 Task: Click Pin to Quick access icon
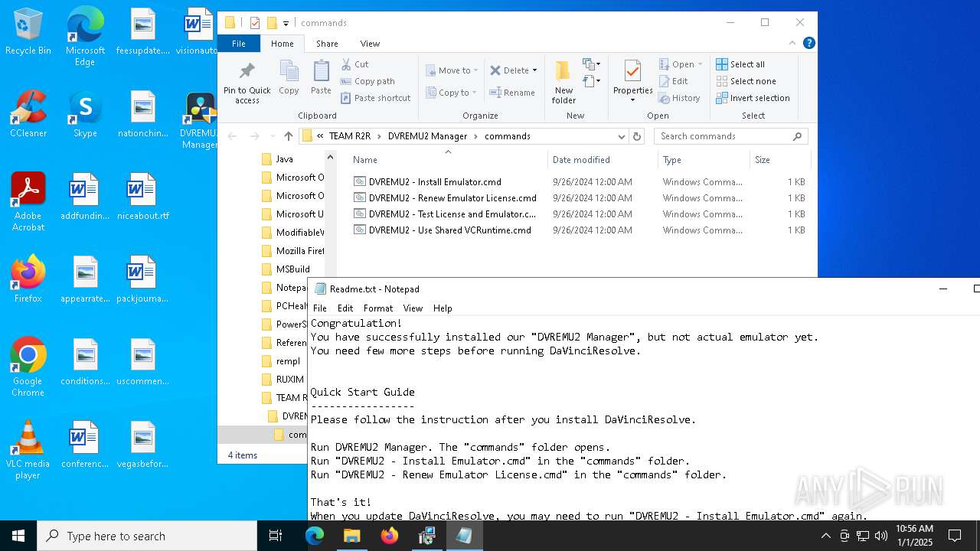[247, 82]
